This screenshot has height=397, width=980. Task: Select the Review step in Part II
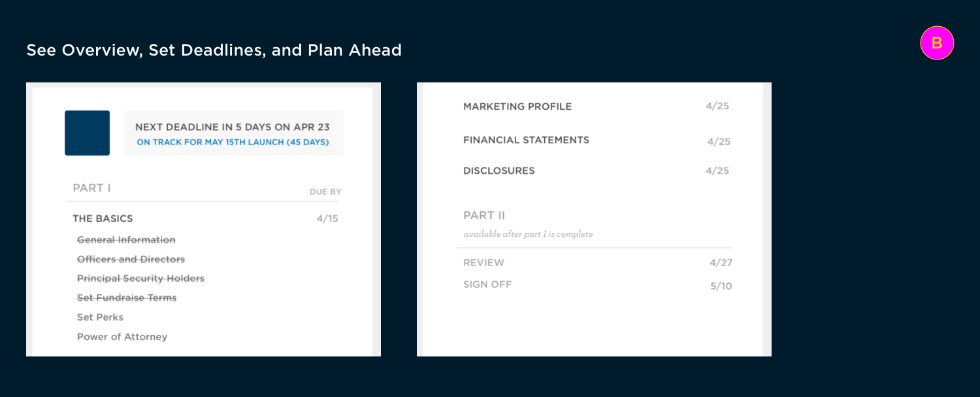coord(484,263)
